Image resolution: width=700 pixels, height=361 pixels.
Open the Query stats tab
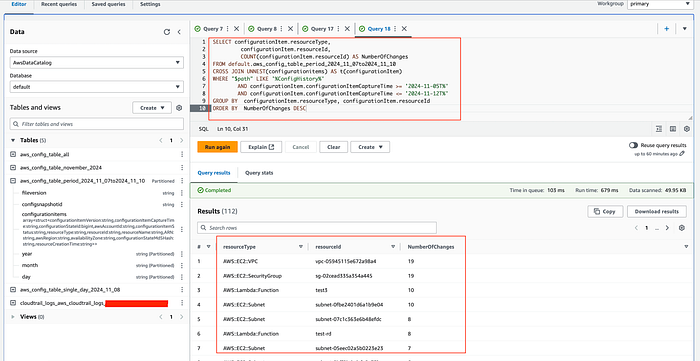(x=259, y=173)
